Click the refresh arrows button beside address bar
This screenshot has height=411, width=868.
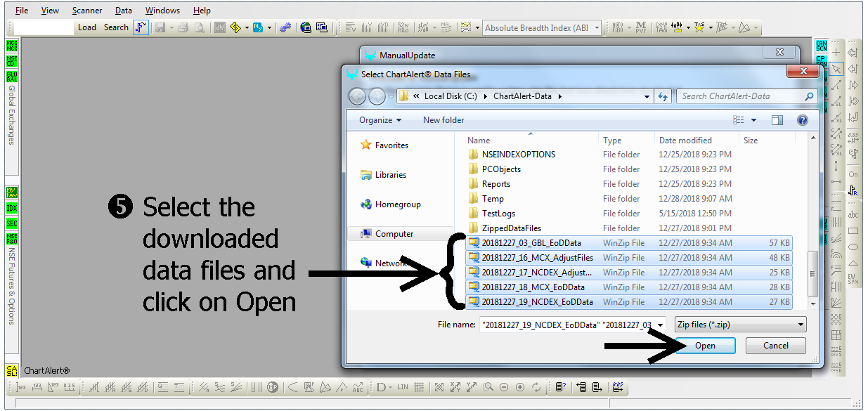[663, 96]
